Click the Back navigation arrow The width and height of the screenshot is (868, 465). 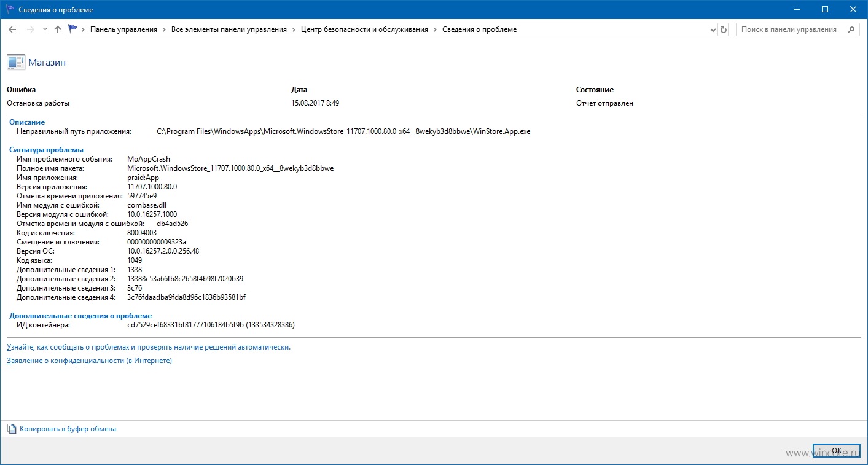point(12,29)
